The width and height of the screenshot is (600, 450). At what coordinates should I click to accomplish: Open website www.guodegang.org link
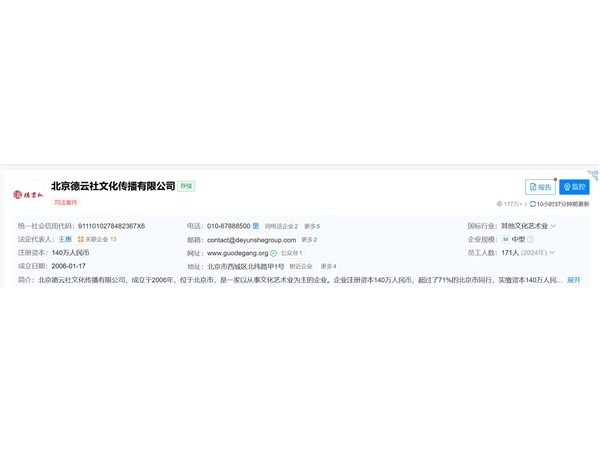tap(238, 253)
